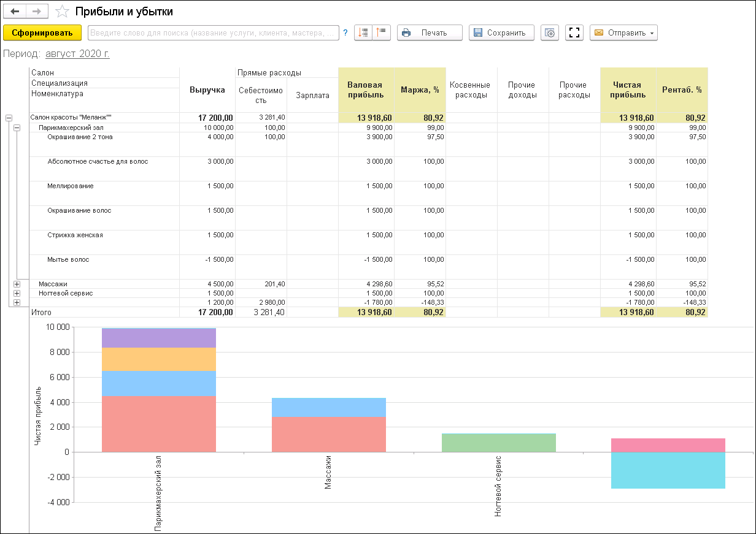Click the purple segment of Парикмахерский зал bar
756x534 pixels.
158,338
